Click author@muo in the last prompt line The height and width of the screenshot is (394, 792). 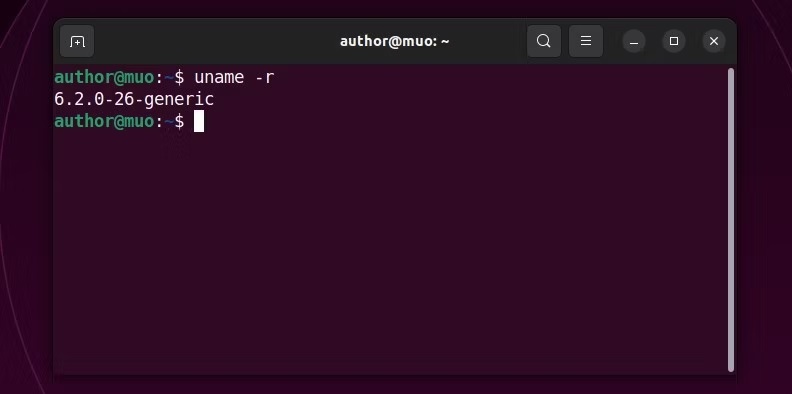pos(104,121)
